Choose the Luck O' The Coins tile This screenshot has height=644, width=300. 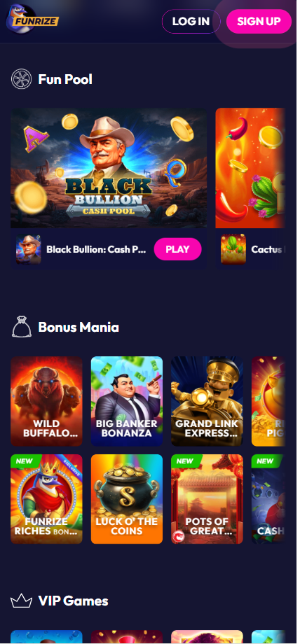(127, 499)
